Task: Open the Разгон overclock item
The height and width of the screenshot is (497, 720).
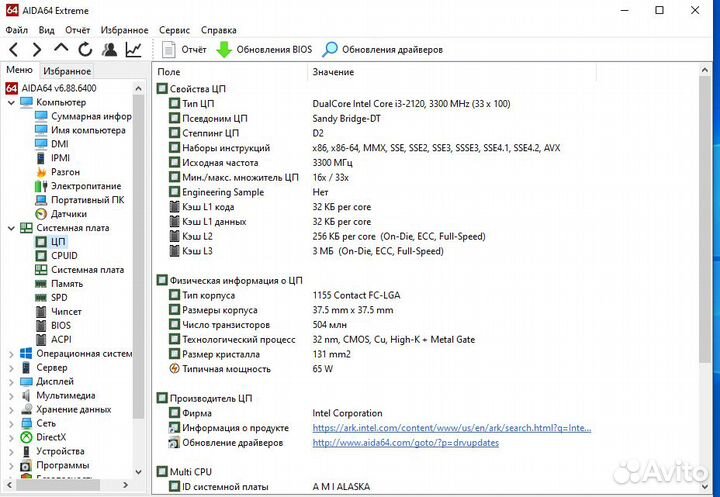Action: point(57,172)
